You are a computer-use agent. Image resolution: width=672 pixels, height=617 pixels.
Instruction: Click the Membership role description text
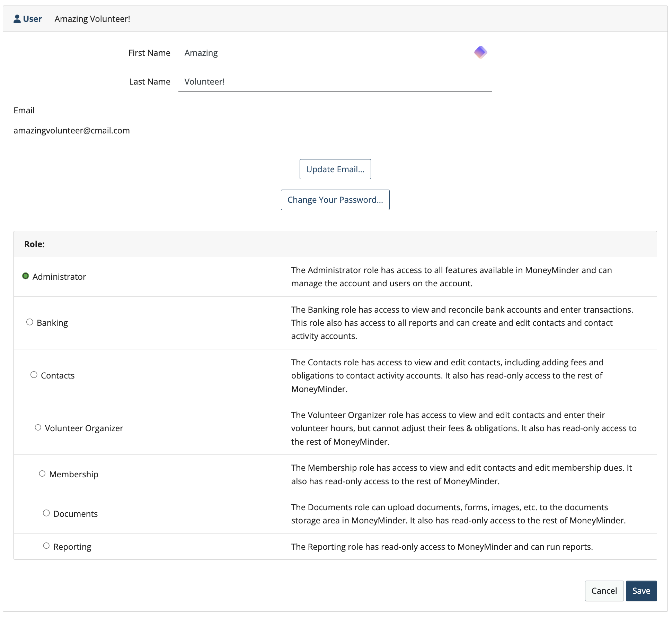click(461, 474)
